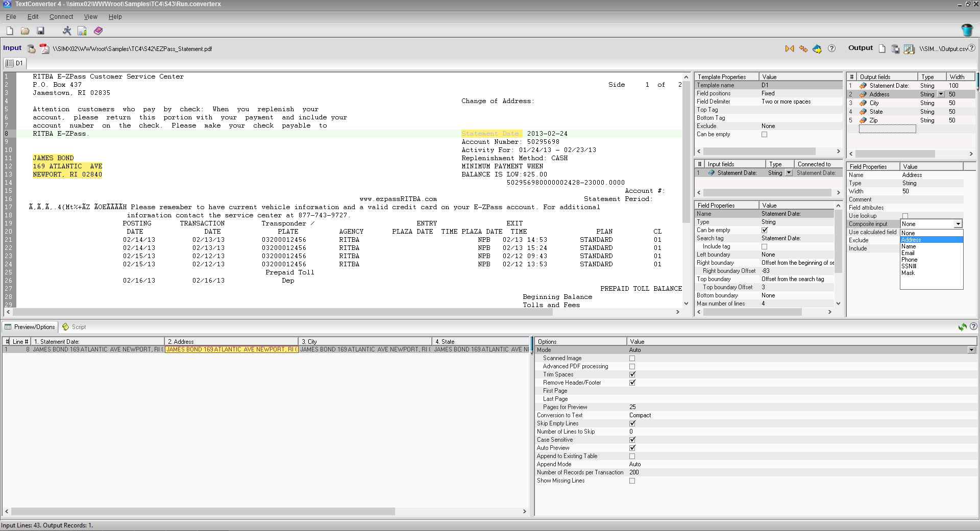Toggle the 'Include tag' checkbox
The image size is (980, 531).
764,247
